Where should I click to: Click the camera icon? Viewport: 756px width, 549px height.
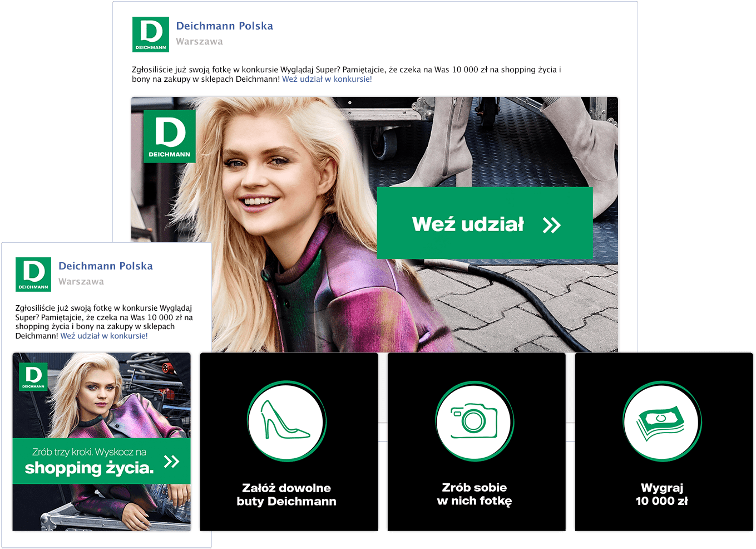pos(475,421)
